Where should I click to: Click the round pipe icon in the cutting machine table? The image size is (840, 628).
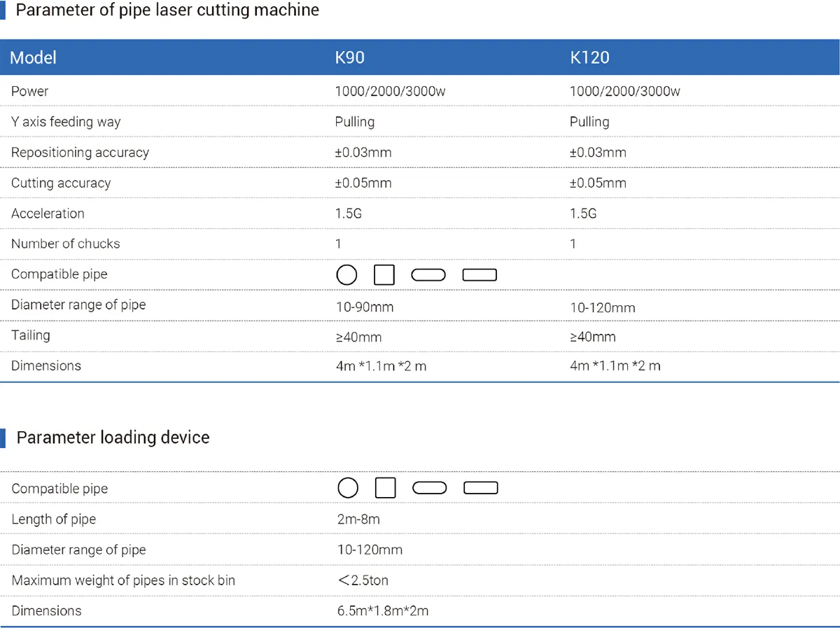[346, 274]
